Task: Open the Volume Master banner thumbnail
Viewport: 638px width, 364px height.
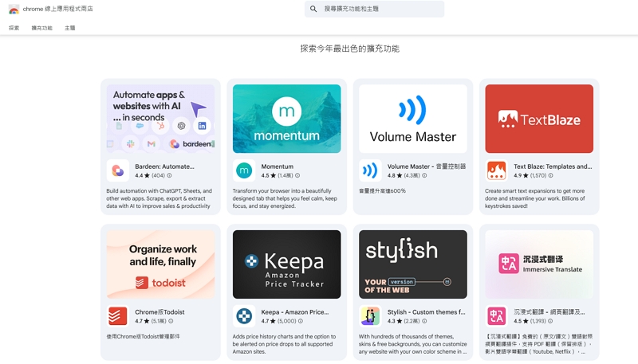Action: click(x=413, y=119)
